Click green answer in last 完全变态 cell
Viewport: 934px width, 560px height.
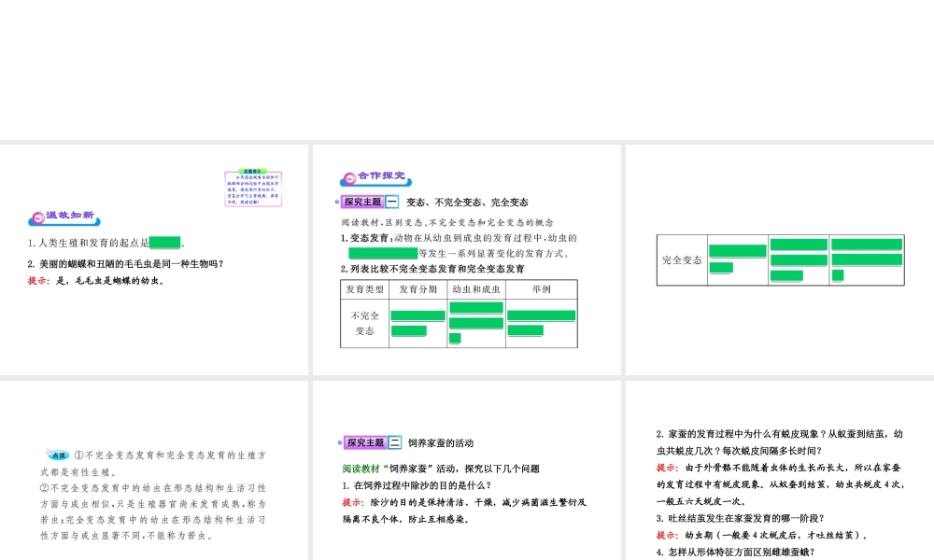[x=867, y=259]
